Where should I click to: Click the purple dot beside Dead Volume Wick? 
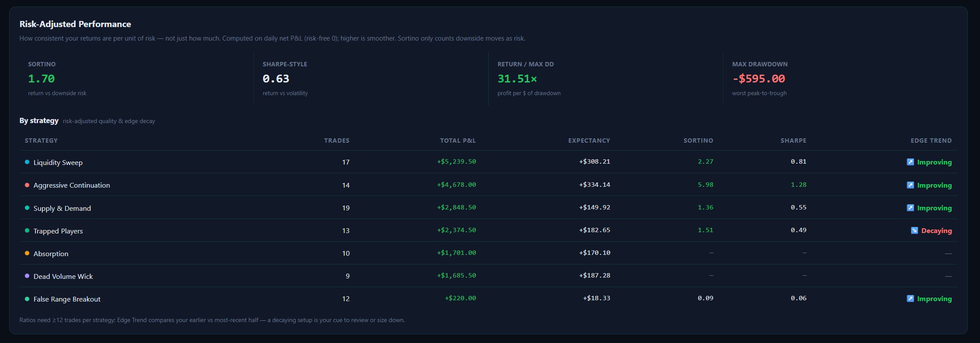(27, 276)
